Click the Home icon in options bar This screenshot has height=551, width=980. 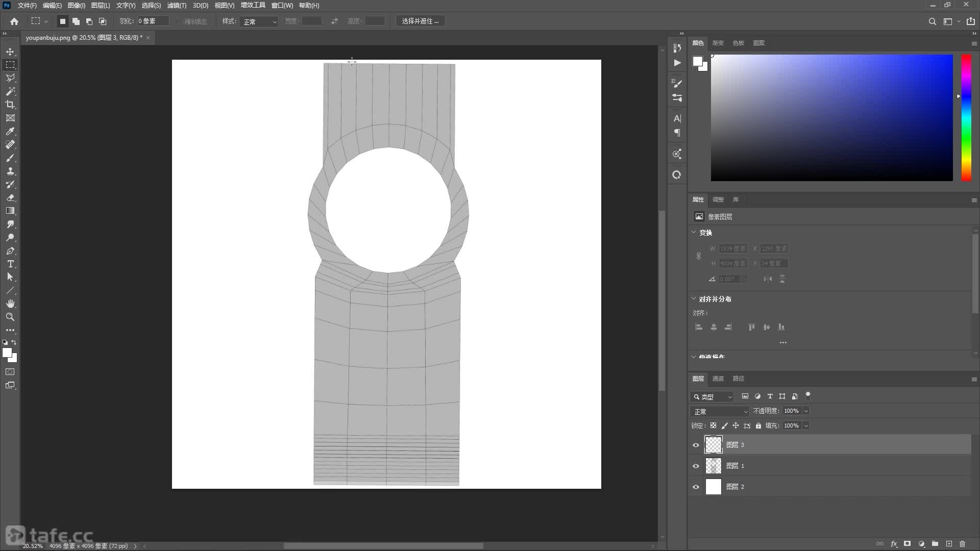point(14,21)
